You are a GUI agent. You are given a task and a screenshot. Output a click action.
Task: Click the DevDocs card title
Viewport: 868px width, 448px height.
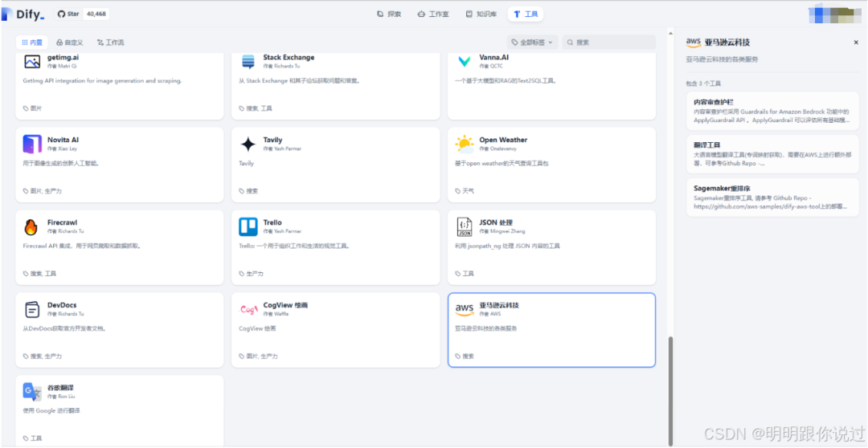62,305
